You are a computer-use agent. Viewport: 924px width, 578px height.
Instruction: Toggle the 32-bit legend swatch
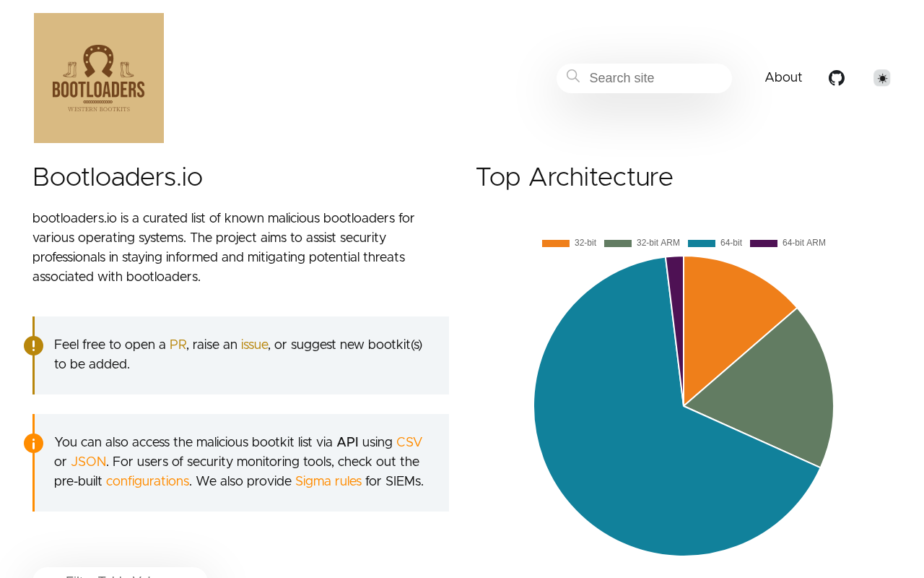point(556,243)
